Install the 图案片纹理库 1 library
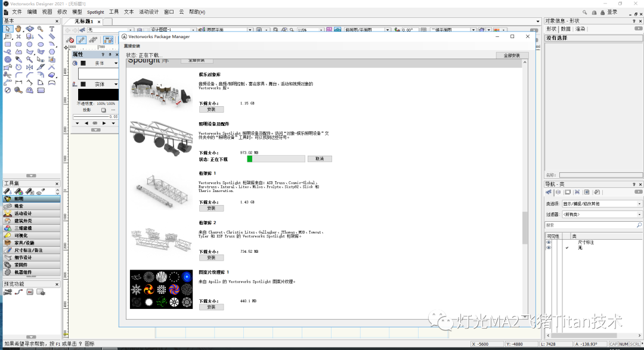The width and height of the screenshot is (644, 350). (x=211, y=307)
